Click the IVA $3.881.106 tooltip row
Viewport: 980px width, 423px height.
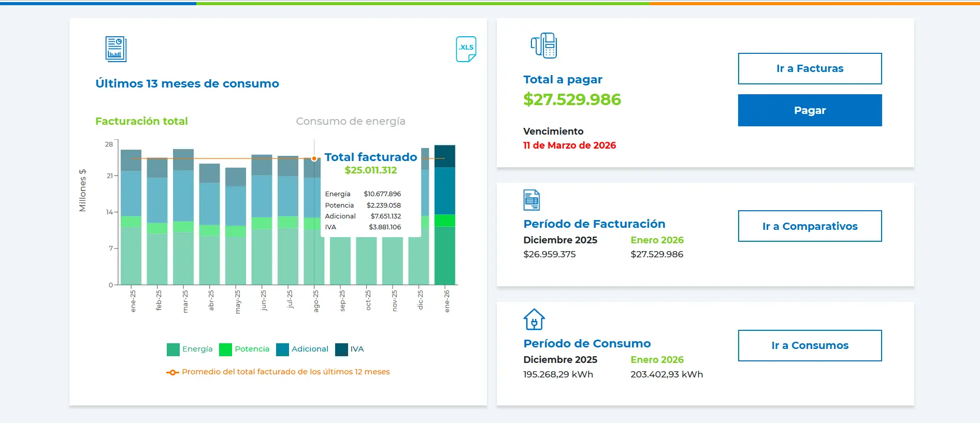coord(363,227)
